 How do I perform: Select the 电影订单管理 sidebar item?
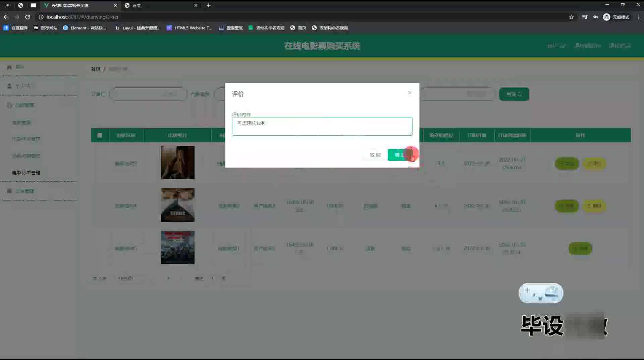coord(26,173)
